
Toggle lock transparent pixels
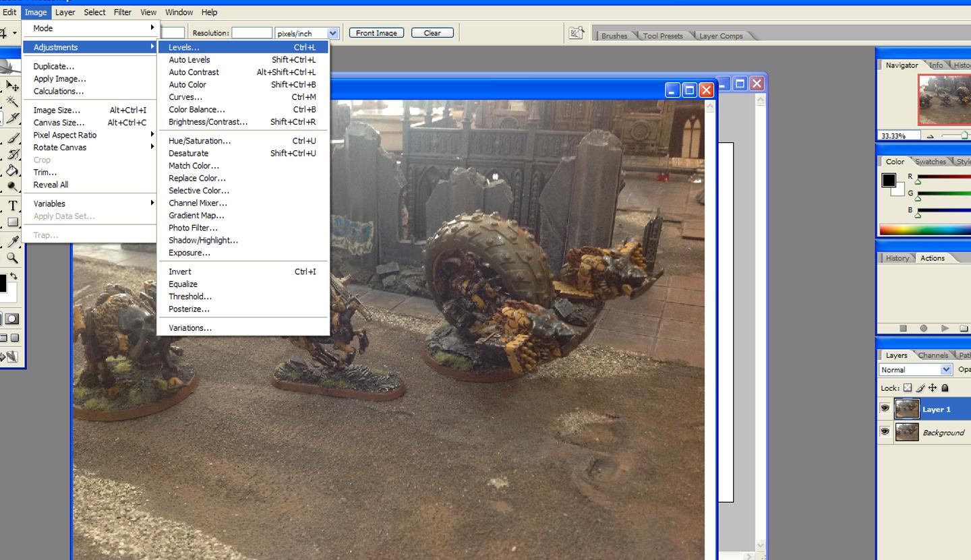click(908, 387)
